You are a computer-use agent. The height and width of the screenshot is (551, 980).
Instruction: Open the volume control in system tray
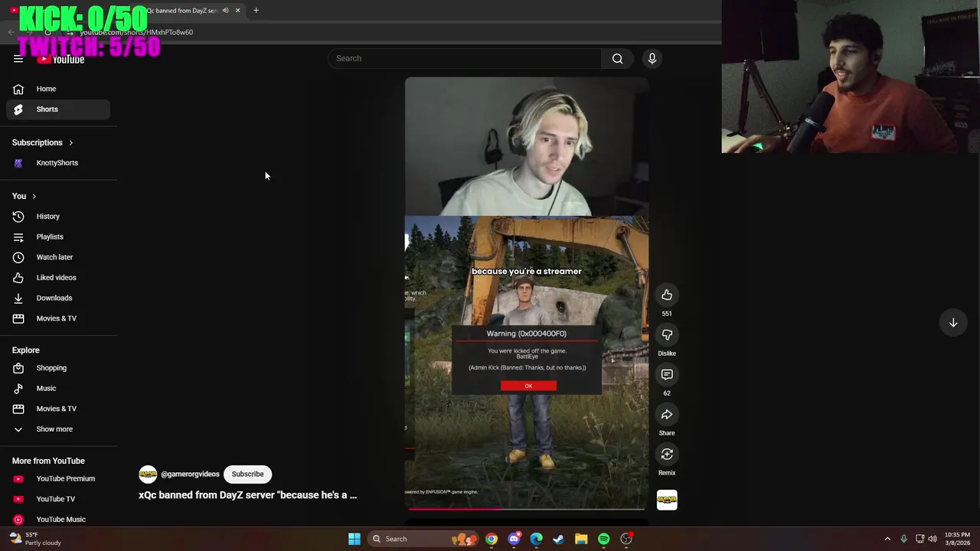(933, 539)
